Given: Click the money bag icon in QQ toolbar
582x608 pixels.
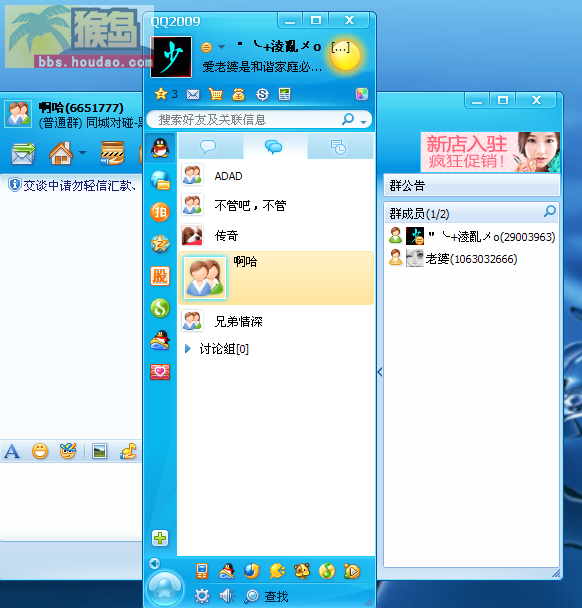Looking at the screenshot, I should pos(238,94).
